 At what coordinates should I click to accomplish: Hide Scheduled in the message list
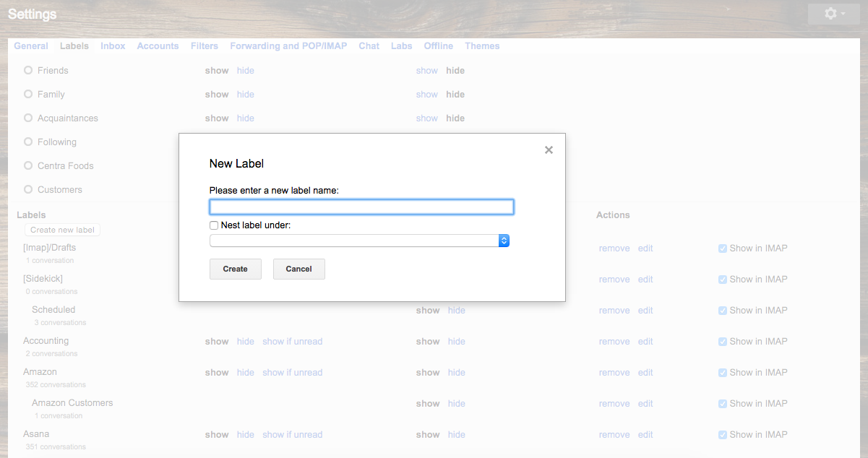tap(457, 310)
